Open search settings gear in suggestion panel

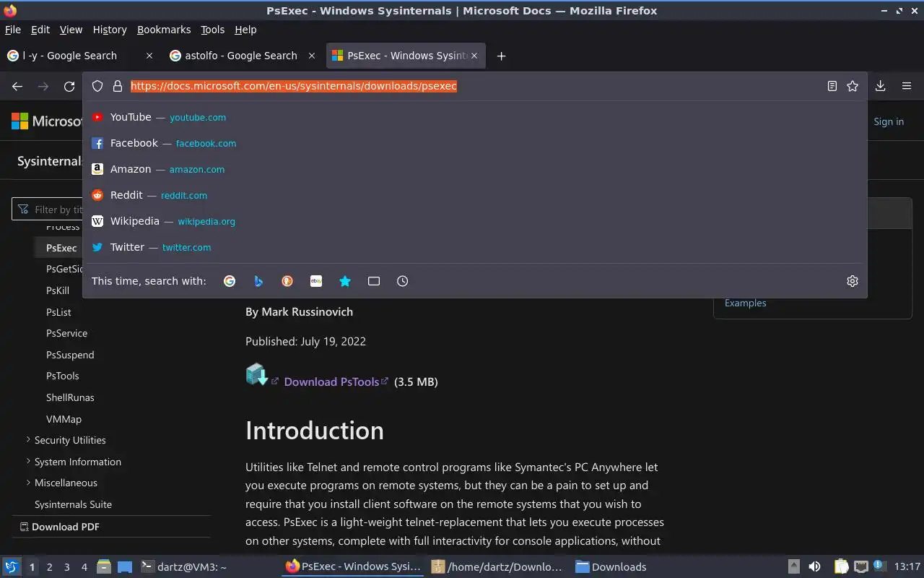click(x=853, y=281)
